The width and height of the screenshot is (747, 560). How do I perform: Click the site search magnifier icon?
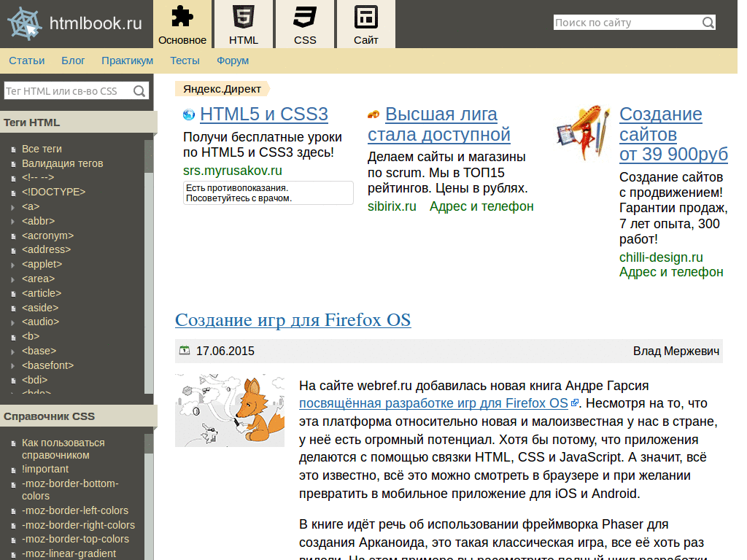pos(708,23)
